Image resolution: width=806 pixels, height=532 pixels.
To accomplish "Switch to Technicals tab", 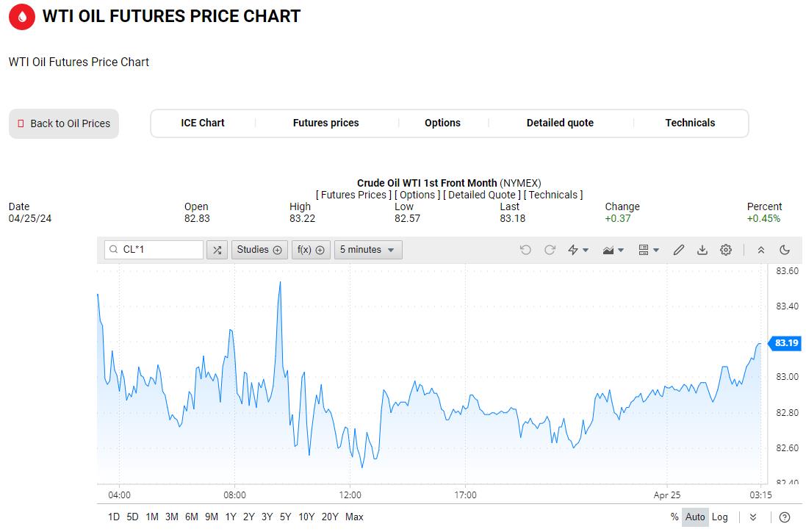I will [x=690, y=123].
